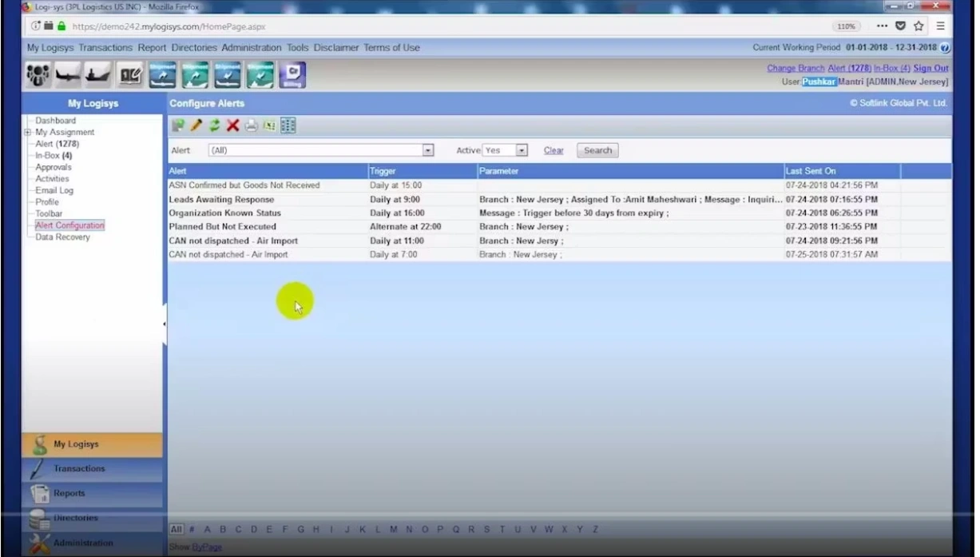Image resolution: width=980 pixels, height=557 pixels.
Task: Open the Active dropdown set to Yes
Action: coord(522,149)
